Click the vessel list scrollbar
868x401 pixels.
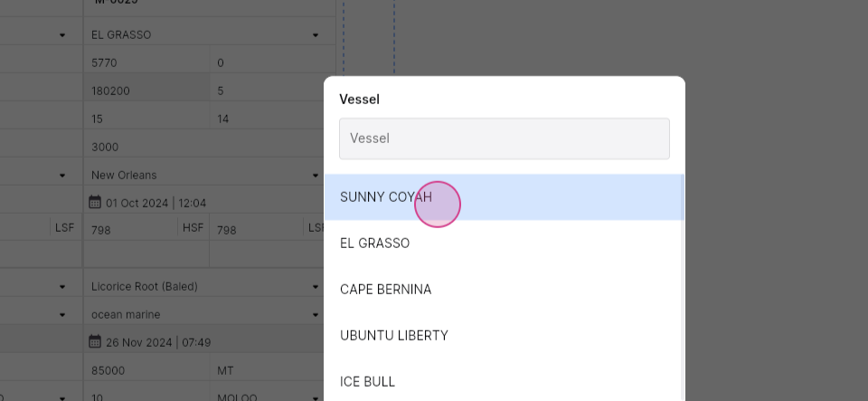[x=684, y=288]
